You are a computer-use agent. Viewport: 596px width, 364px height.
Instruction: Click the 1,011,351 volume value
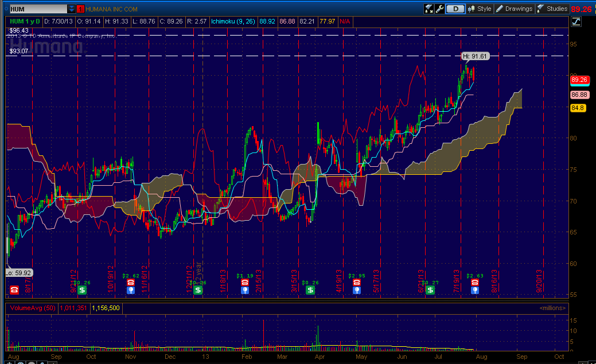(73, 308)
